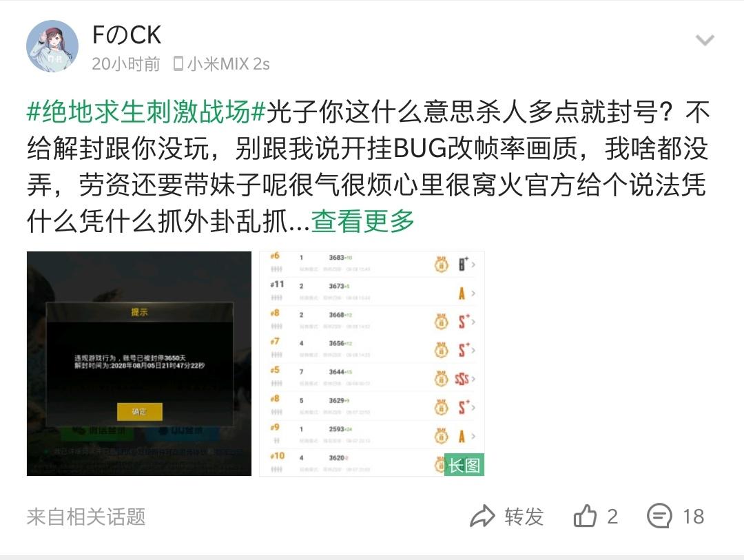This screenshot has width=744, height=560.
Task: Tap the 20小时前 timestamp
Action: (x=126, y=63)
